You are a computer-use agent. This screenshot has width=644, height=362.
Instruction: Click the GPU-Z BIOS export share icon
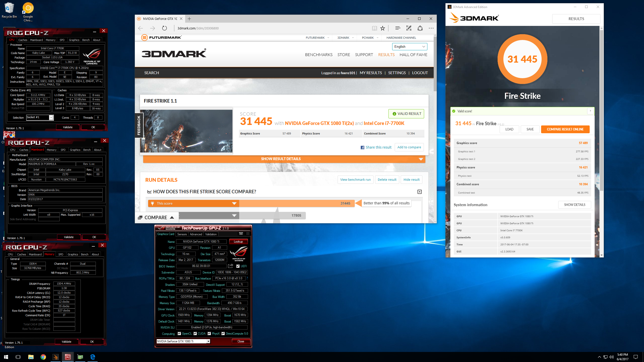tap(230, 266)
